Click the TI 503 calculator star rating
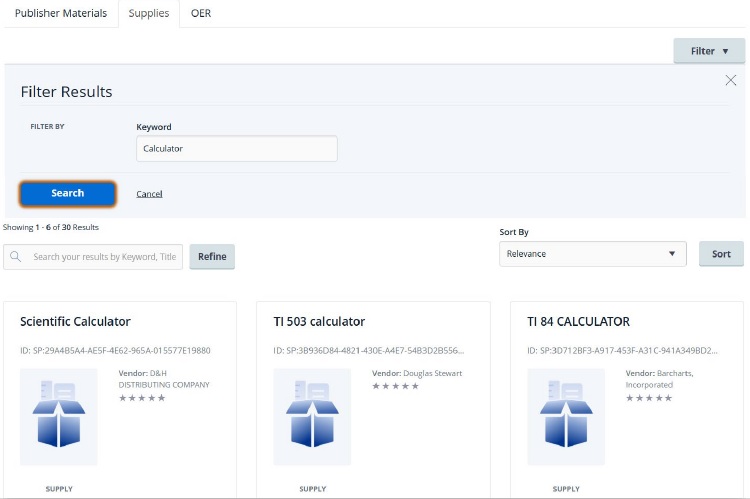 (395, 387)
